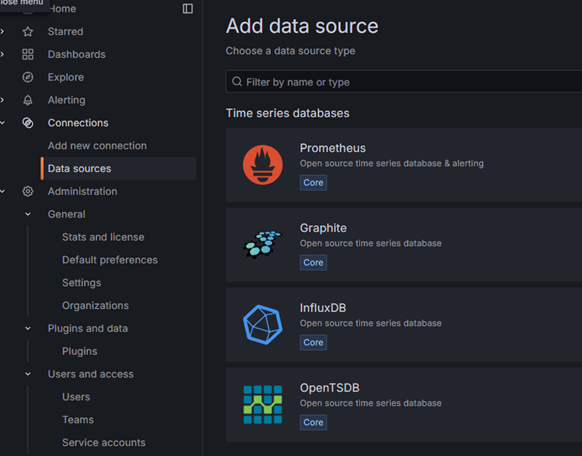Click the Connections link icon
The height and width of the screenshot is (456, 582).
click(x=28, y=123)
